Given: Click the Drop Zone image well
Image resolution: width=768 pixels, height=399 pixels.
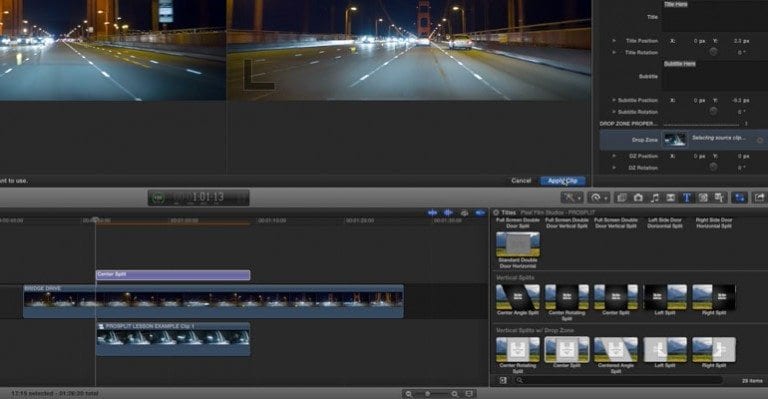Looking at the screenshot, I should 675,140.
